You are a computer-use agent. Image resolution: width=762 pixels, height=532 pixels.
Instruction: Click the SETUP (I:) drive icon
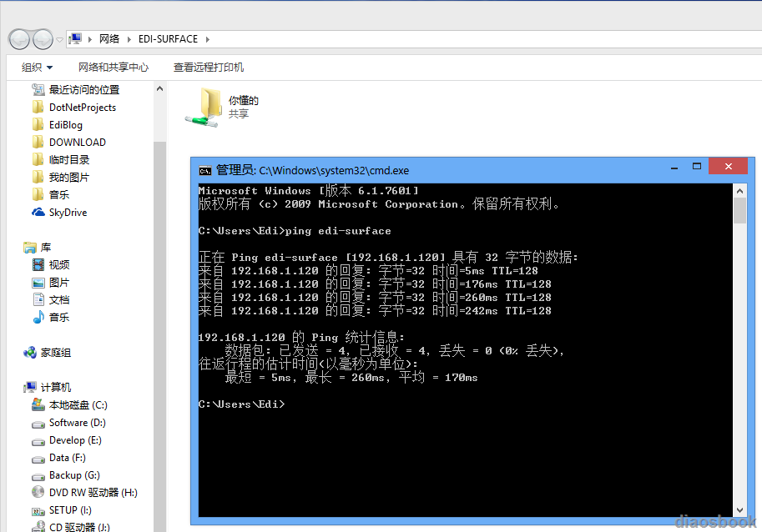(x=38, y=510)
